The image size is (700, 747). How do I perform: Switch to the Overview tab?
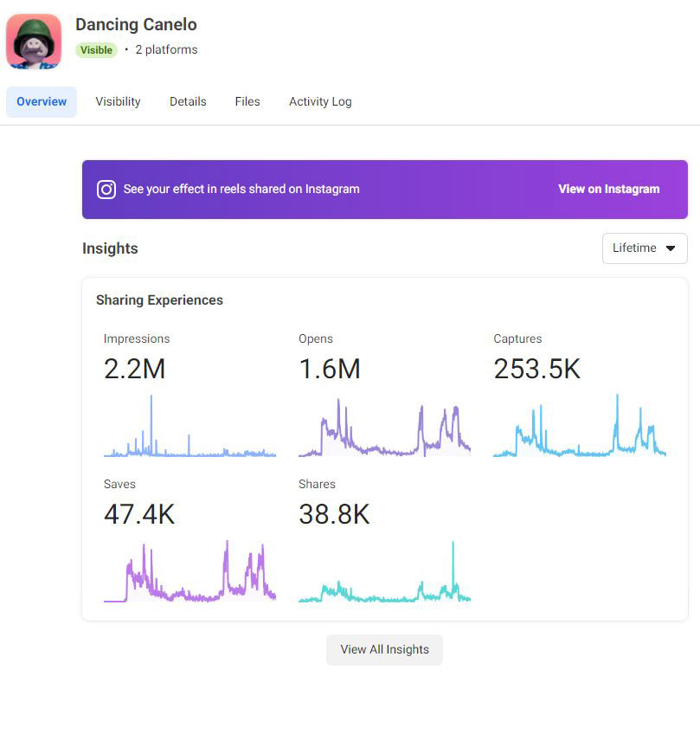(x=42, y=102)
